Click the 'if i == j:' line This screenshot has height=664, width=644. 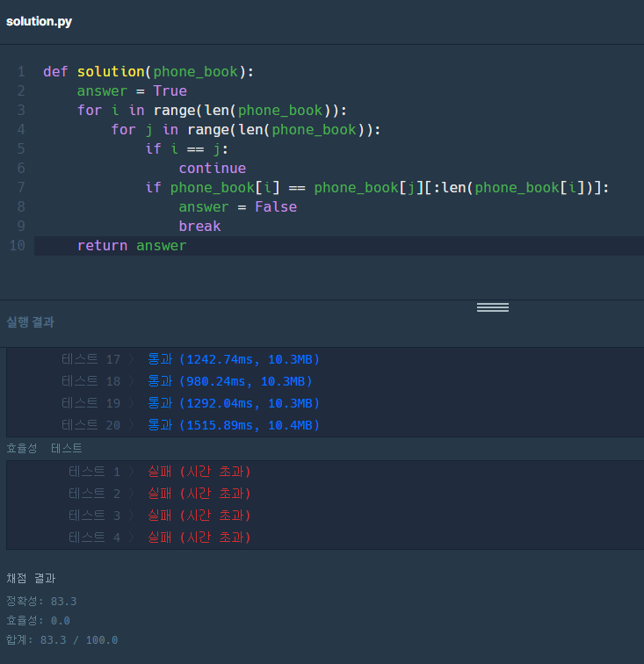click(187, 148)
